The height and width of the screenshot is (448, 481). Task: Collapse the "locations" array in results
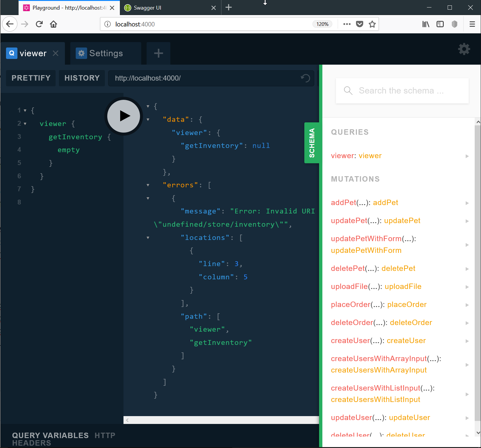pos(148,238)
